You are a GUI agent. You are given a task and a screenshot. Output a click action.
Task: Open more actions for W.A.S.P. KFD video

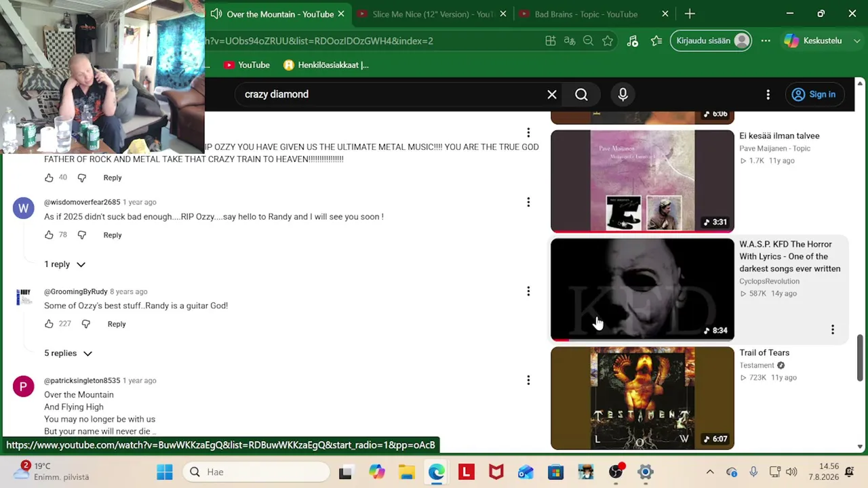(x=833, y=329)
